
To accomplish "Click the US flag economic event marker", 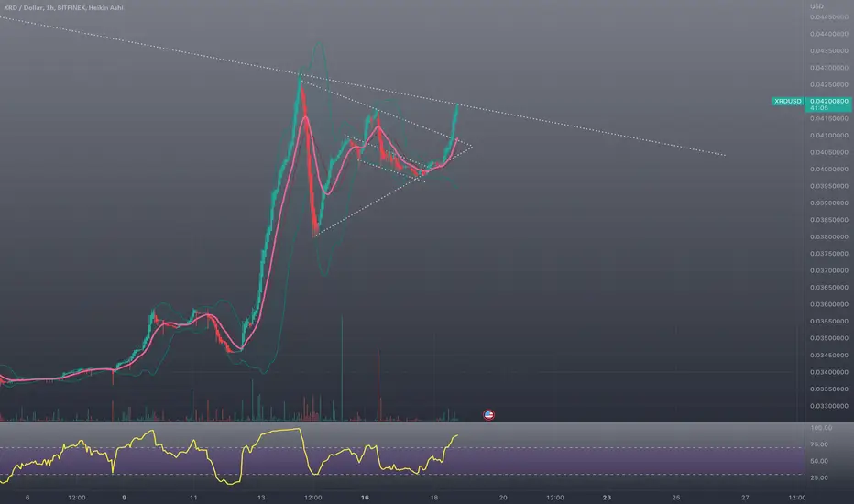I will click(x=488, y=415).
